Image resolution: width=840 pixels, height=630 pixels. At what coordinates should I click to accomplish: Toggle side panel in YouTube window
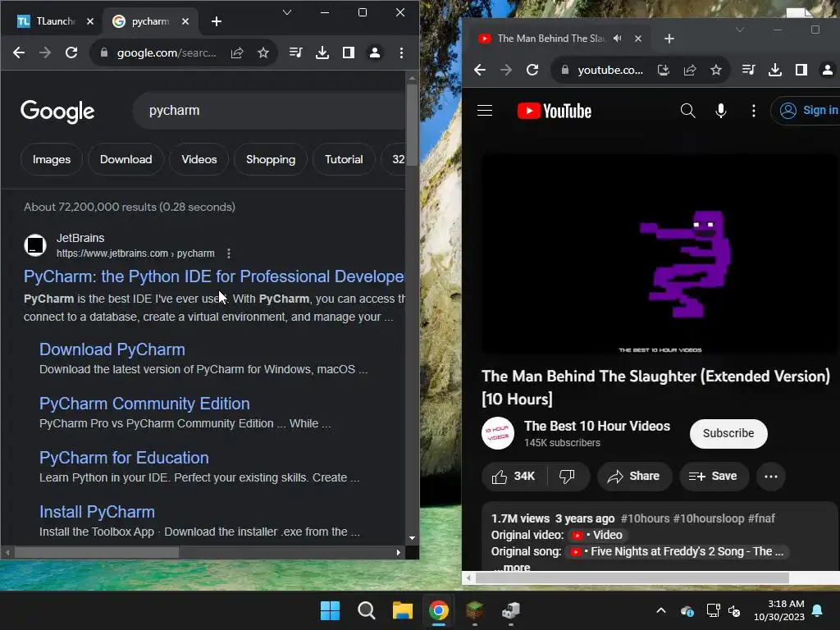(801, 70)
